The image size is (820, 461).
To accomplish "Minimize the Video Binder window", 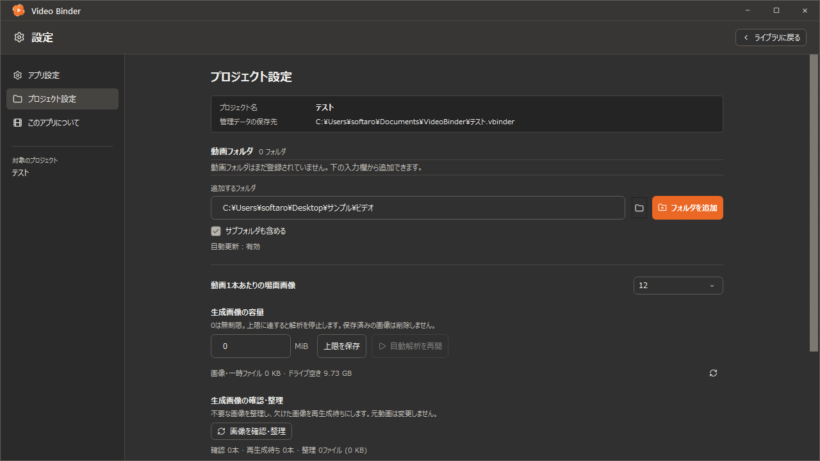I will (748, 10).
